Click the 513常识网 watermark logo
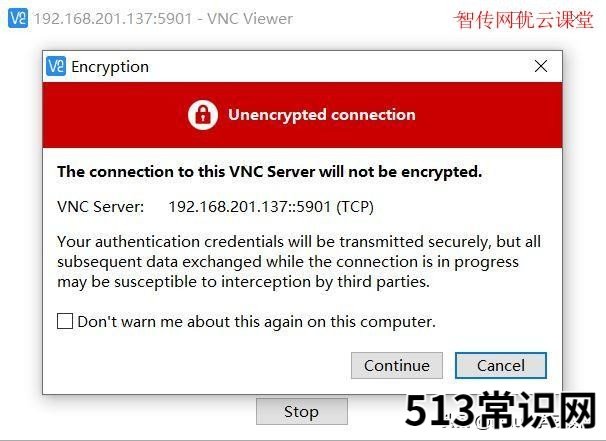Viewport: 606px width, 441px height. (501, 410)
